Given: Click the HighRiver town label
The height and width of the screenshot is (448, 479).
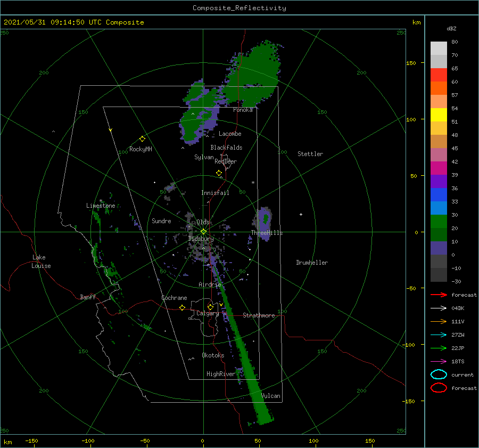Looking at the screenshot, I should click(221, 374).
